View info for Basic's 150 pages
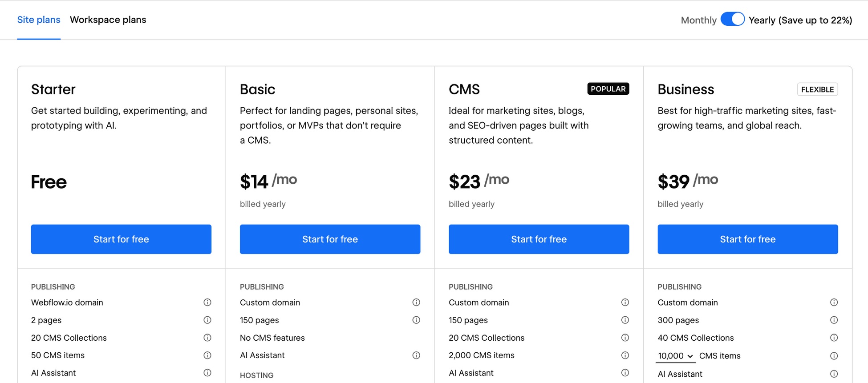The height and width of the screenshot is (383, 868). (416, 320)
